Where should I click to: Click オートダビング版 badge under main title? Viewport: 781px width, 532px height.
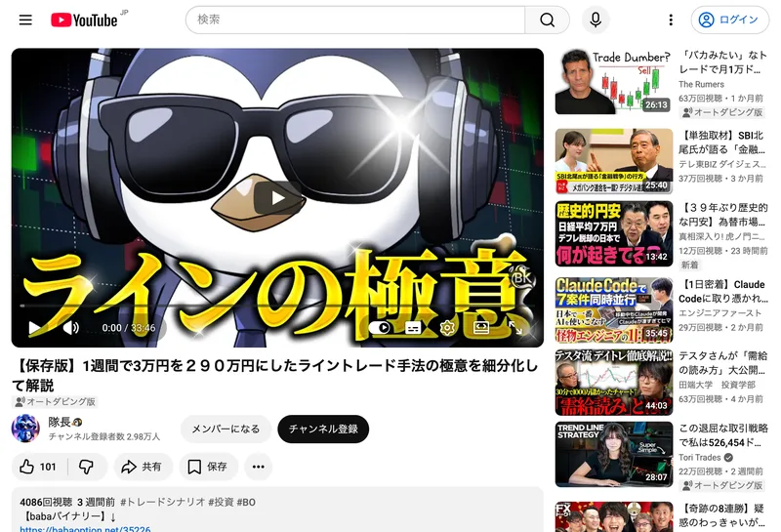56,401
